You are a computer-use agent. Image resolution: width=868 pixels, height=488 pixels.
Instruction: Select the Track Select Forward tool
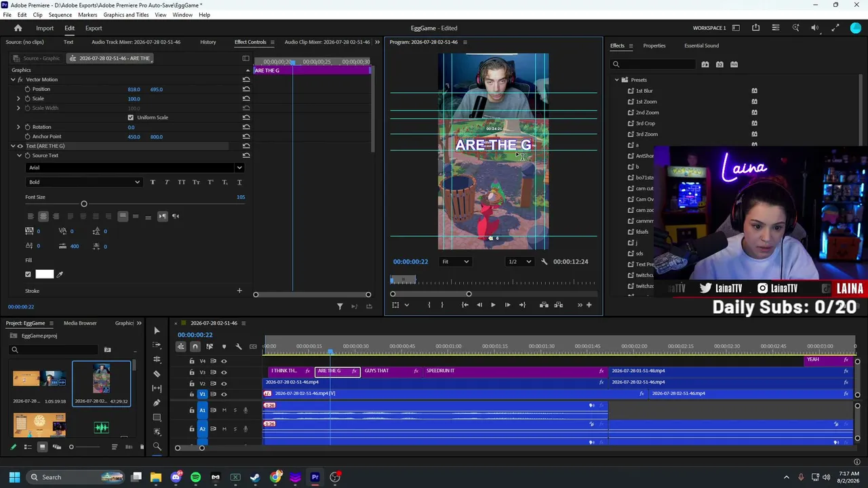pos(157,345)
